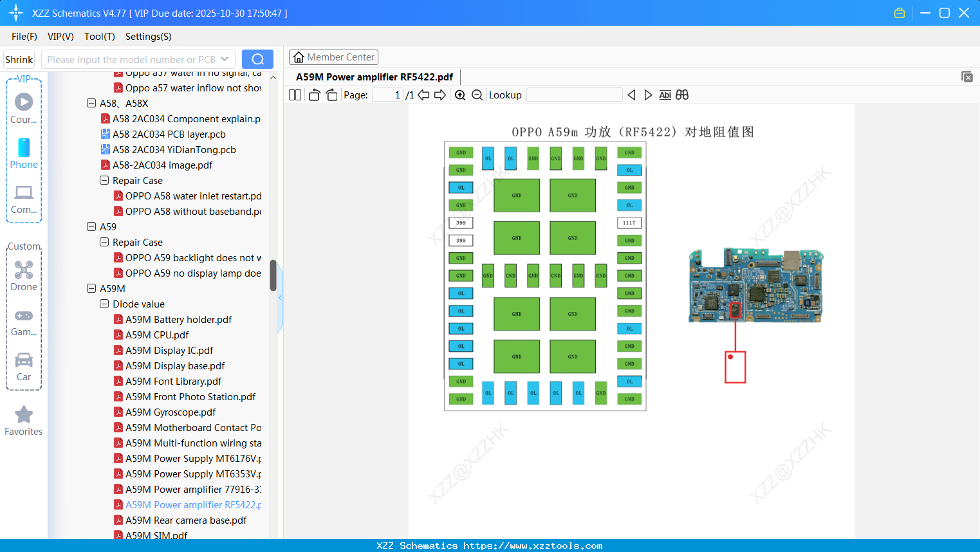Toggle the two-page split view icon

[295, 95]
